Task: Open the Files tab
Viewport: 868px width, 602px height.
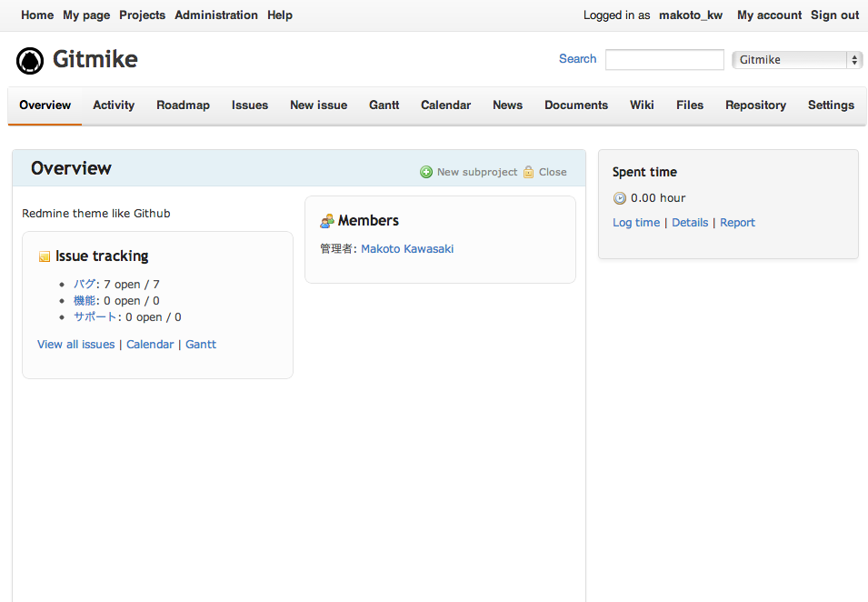Action: 690,105
